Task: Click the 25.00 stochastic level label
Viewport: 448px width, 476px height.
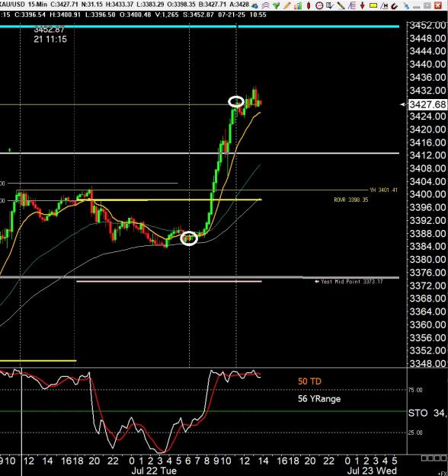Action: (x=415, y=433)
